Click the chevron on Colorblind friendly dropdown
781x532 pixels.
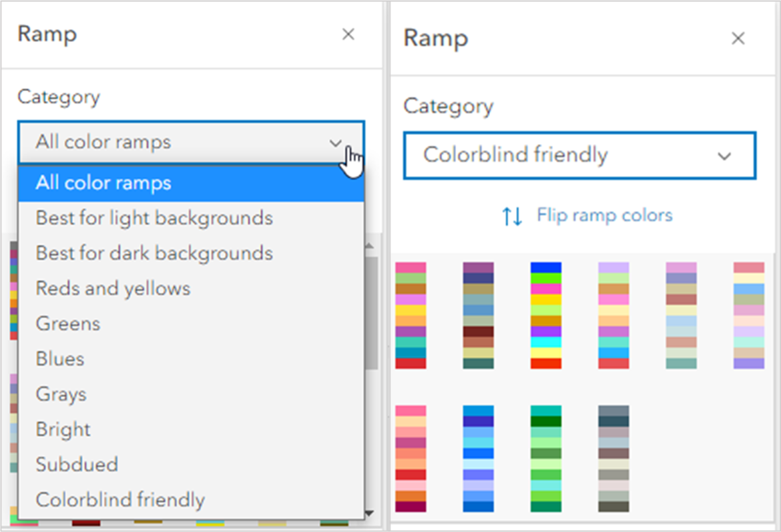click(724, 156)
